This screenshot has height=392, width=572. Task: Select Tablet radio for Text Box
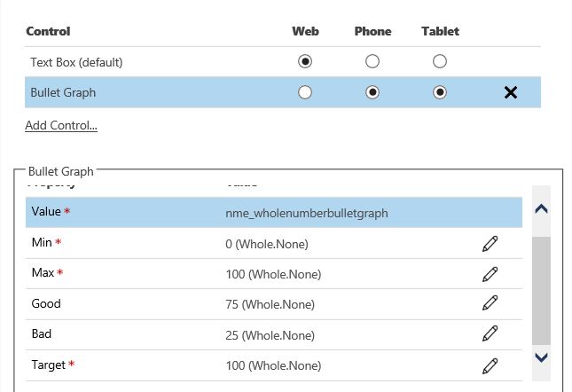(440, 62)
